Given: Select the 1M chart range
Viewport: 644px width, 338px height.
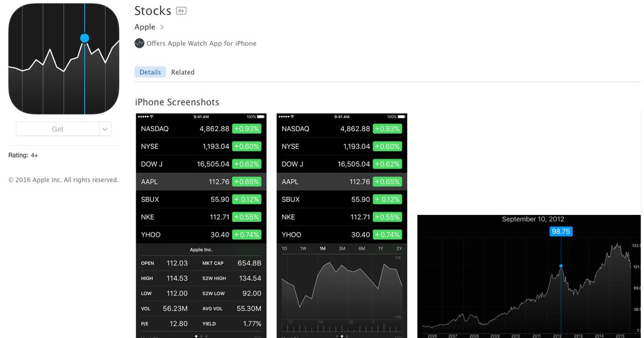Looking at the screenshot, I should 323,249.
